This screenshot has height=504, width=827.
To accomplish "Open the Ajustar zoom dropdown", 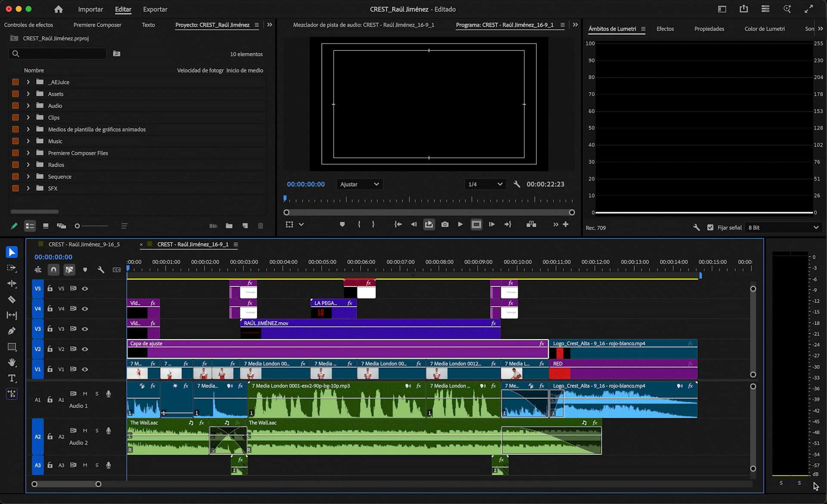I will tap(359, 184).
